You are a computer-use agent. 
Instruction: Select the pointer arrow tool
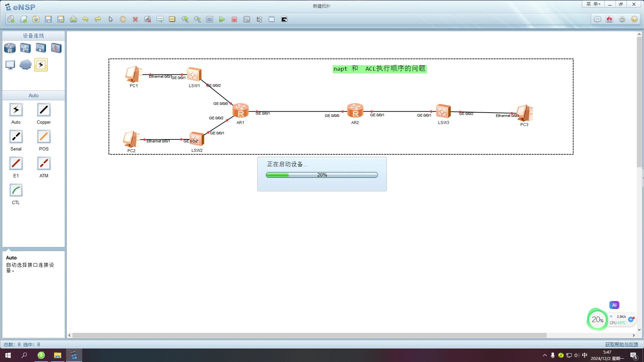pos(110,19)
